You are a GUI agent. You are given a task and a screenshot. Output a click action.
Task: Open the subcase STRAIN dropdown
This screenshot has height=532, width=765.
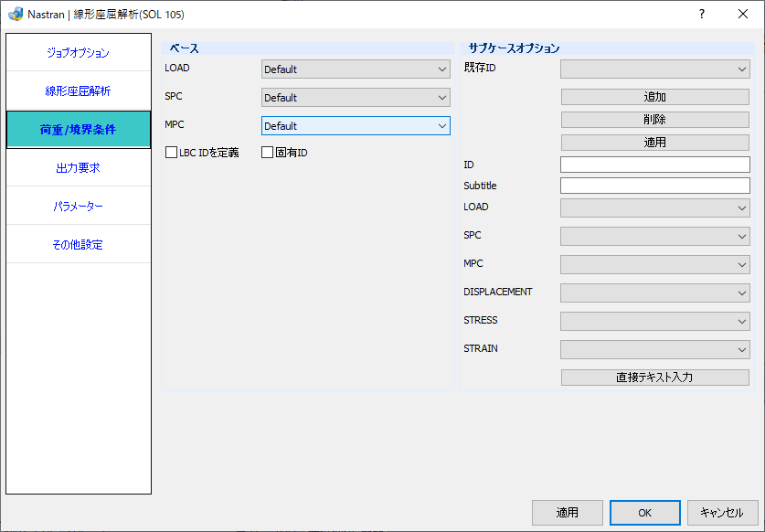[x=654, y=349]
